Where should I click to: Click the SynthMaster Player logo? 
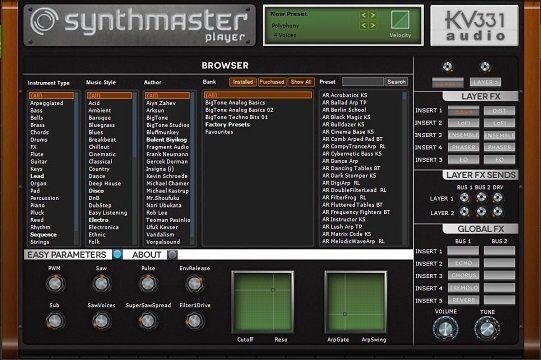pyautogui.click(x=139, y=25)
